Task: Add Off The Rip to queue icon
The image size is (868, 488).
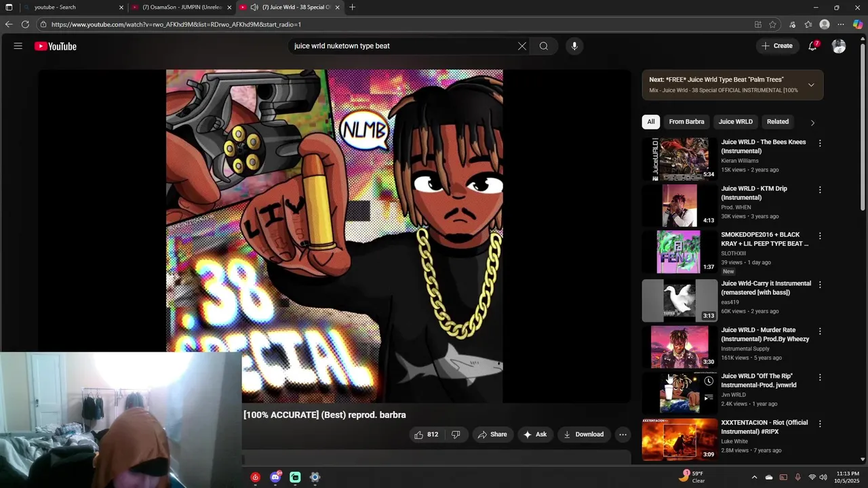Action: pos(709,398)
